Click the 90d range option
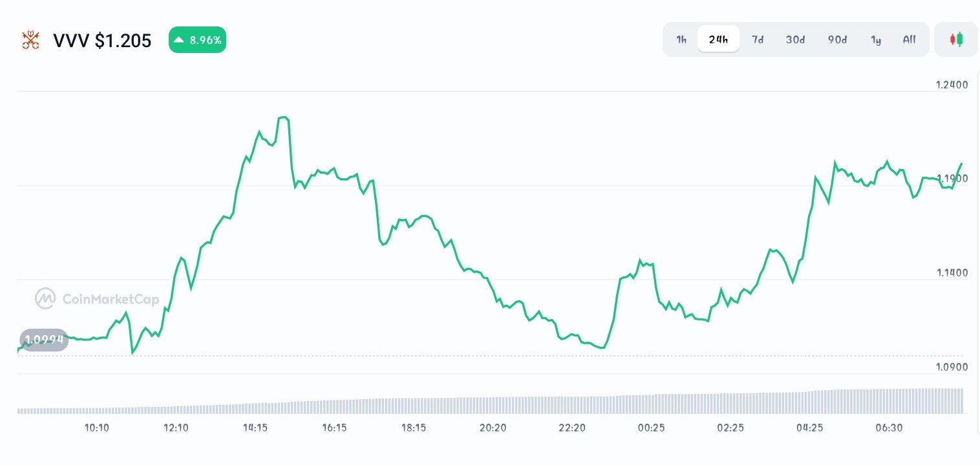Image resolution: width=980 pixels, height=465 pixels. click(x=837, y=39)
